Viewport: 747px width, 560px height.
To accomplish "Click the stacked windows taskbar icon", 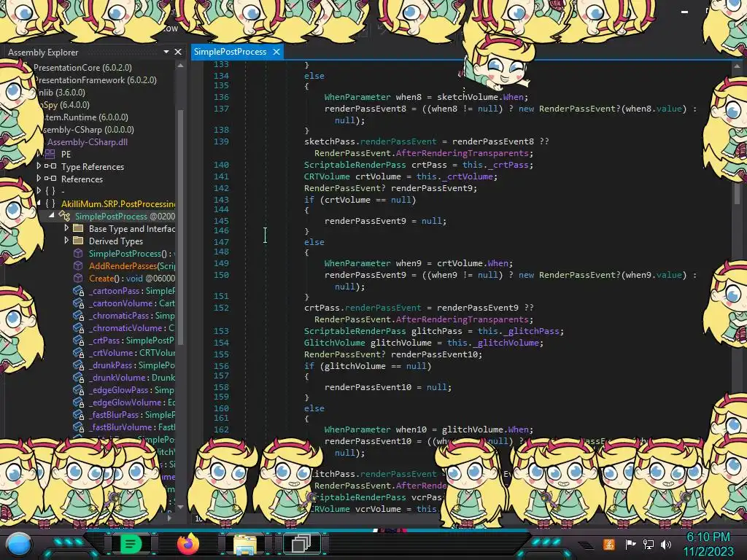I will pyautogui.click(x=301, y=544).
